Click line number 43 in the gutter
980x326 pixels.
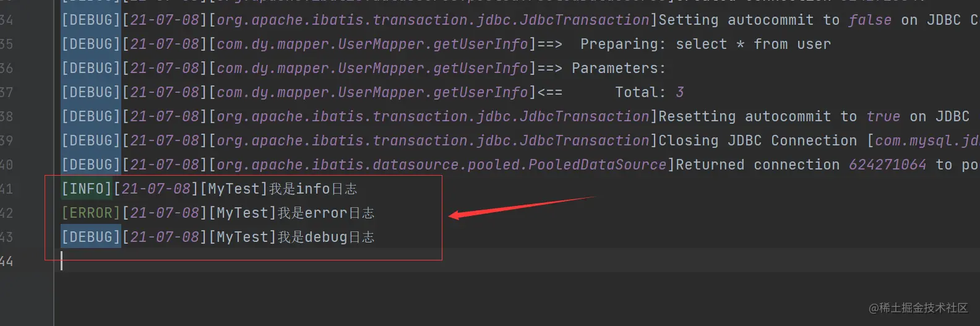[x=6, y=237]
